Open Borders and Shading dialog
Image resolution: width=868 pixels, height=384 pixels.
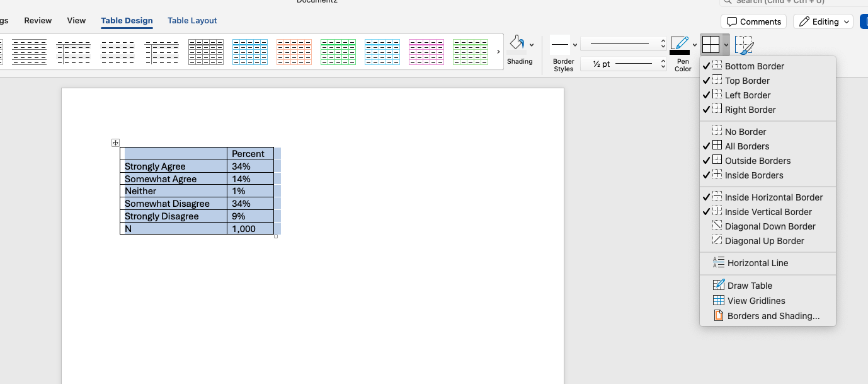point(773,316)
